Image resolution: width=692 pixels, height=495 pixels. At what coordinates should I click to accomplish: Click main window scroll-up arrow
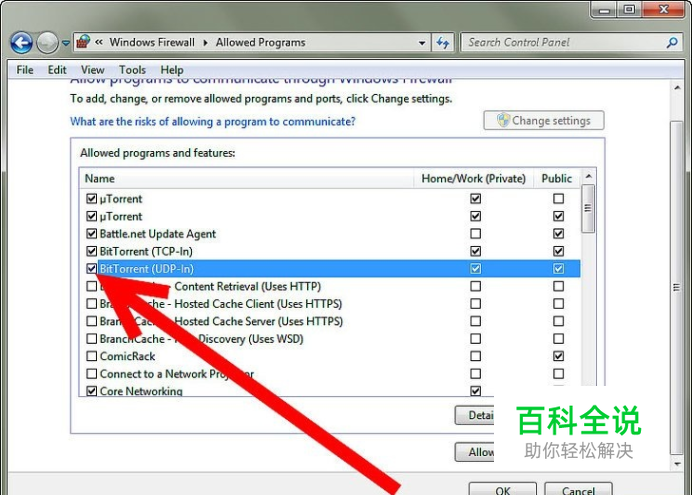tap(677, 88)
